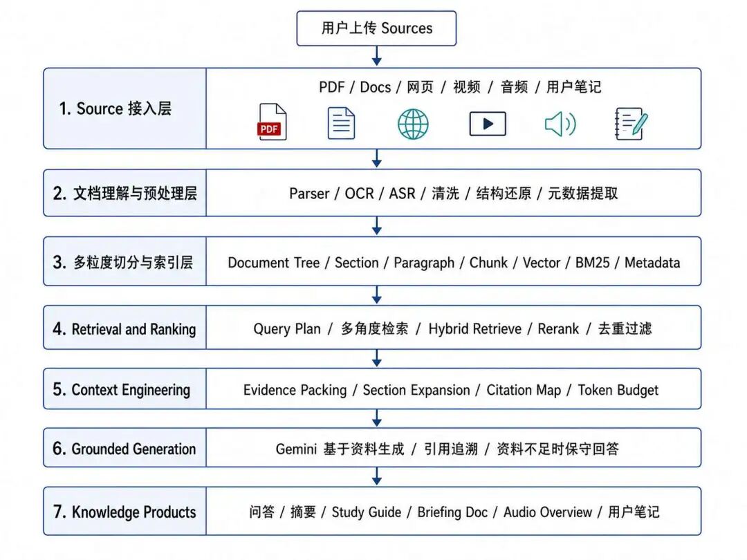This screenshot has width=747, height=560.
Task: Click the word 'Parser' in layer 2
Action: pos(309,194)
